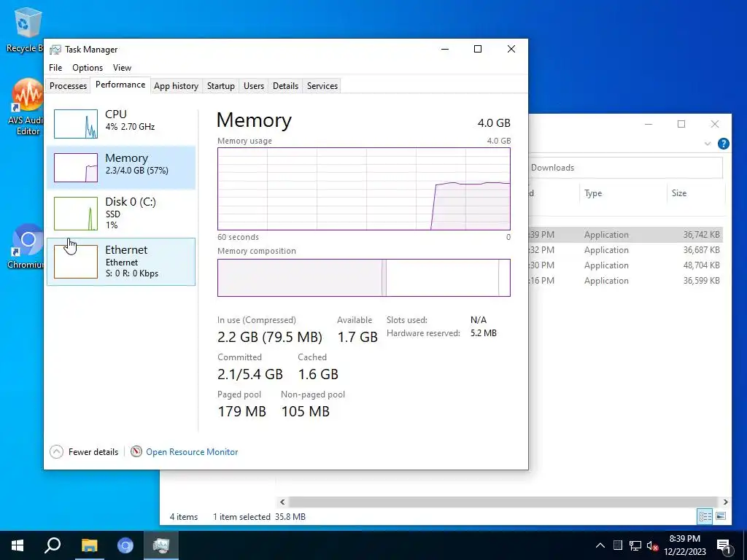747x560 pixels.
Task: Open Chromium from the taskbar
Action: [125, 545]
